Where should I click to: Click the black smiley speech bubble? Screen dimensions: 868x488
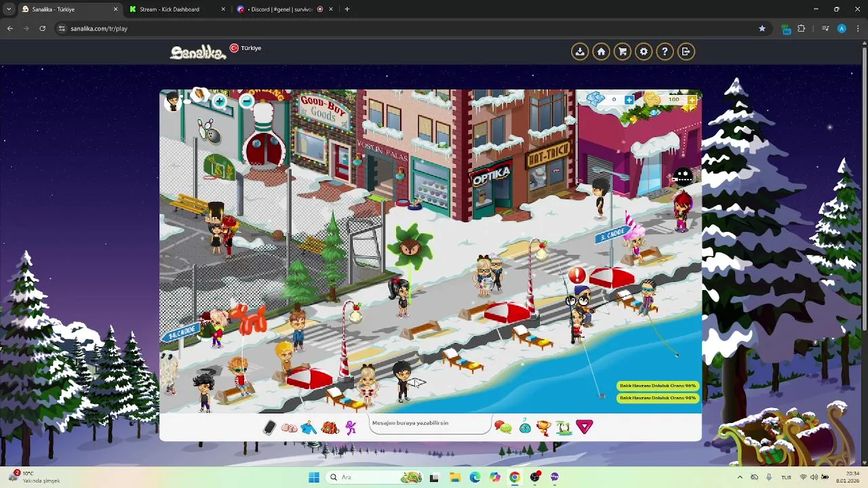[683, 177]
